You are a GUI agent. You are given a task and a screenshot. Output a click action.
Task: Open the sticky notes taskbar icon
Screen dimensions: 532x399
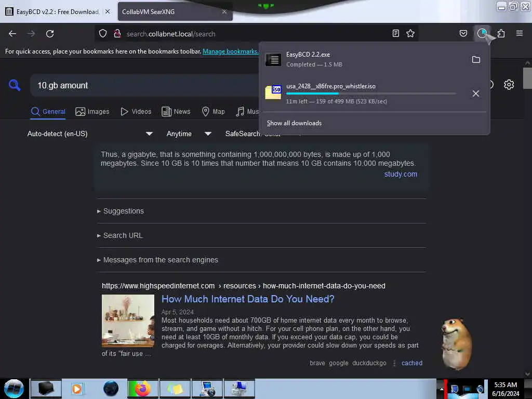pyautogui.click(x=175, y=389)
